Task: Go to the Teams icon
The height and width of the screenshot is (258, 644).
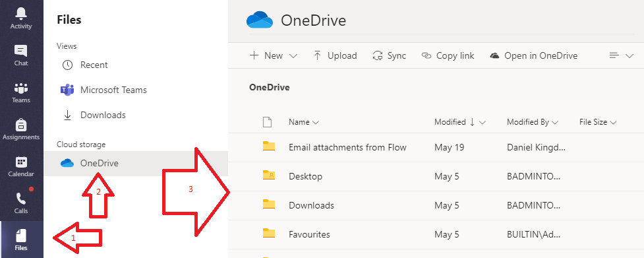Action: pyautogui.click(x=21, y=88)
